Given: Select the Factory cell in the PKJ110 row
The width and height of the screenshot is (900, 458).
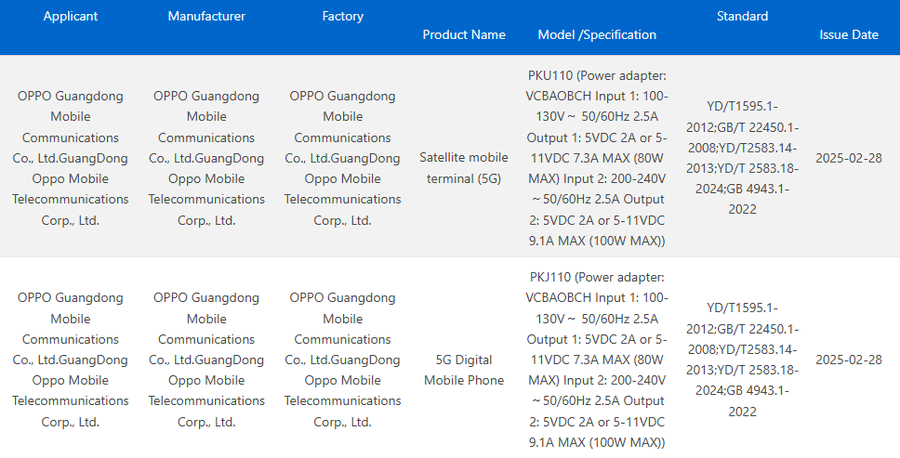Looking at the screenshot, I should (x=342, y=359).
